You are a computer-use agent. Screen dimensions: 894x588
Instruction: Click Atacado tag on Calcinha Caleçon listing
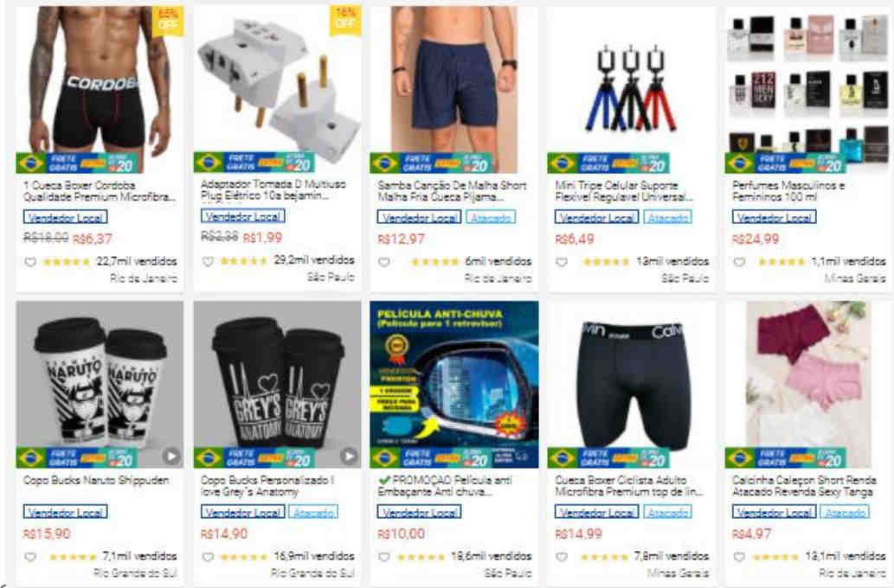click(x=845, y=512)
